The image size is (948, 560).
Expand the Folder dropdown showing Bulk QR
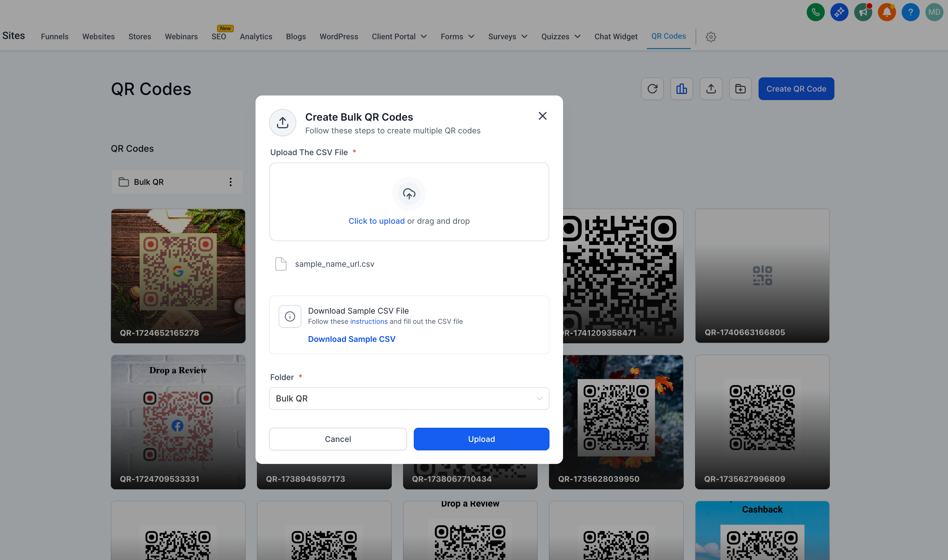coord(409,398)
